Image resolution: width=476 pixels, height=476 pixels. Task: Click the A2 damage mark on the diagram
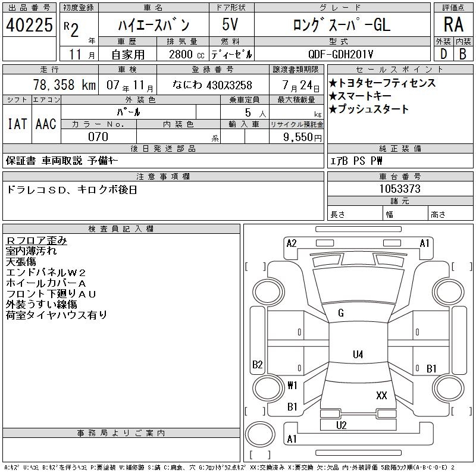tap(291, 243)
